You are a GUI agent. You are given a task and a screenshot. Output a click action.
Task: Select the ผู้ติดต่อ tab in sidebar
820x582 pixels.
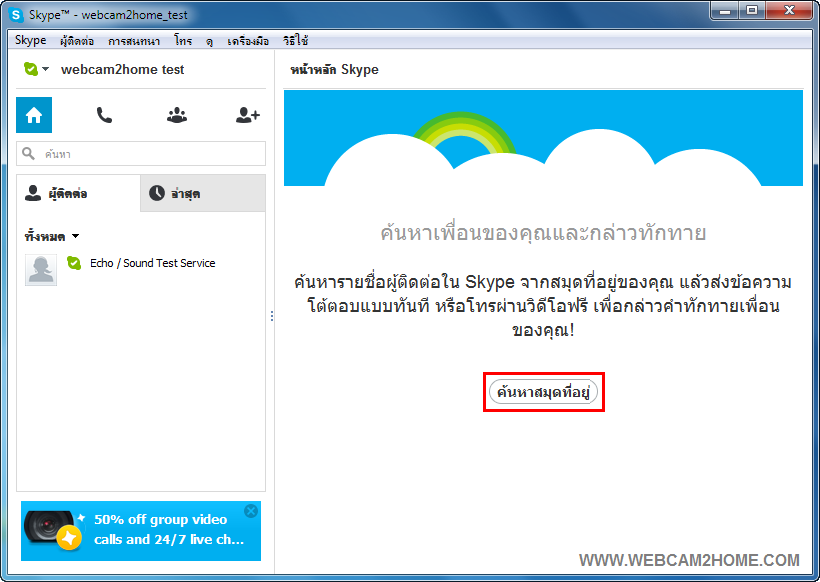(x=77, y=193)
